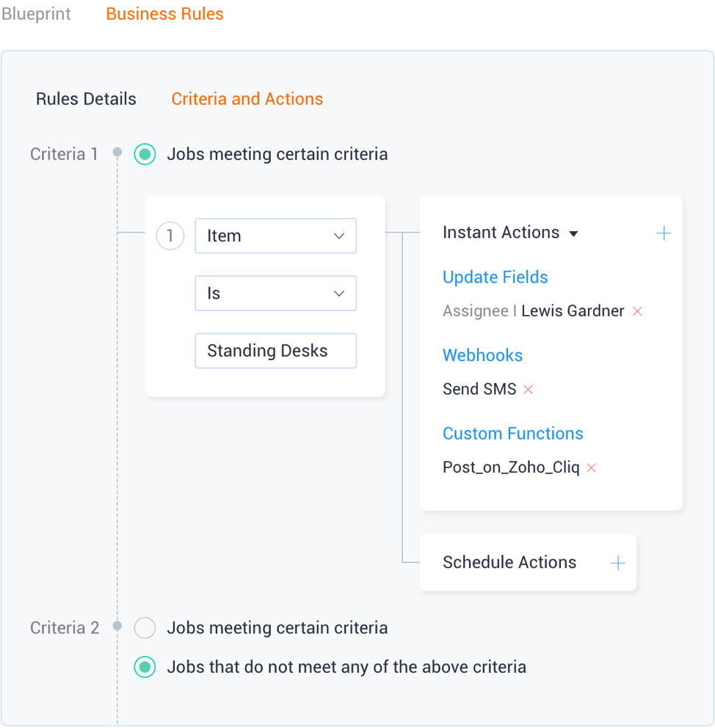Remove the Send SMS webhook
The width and height of the screenshot is (715, 728).
coord(528,390)
